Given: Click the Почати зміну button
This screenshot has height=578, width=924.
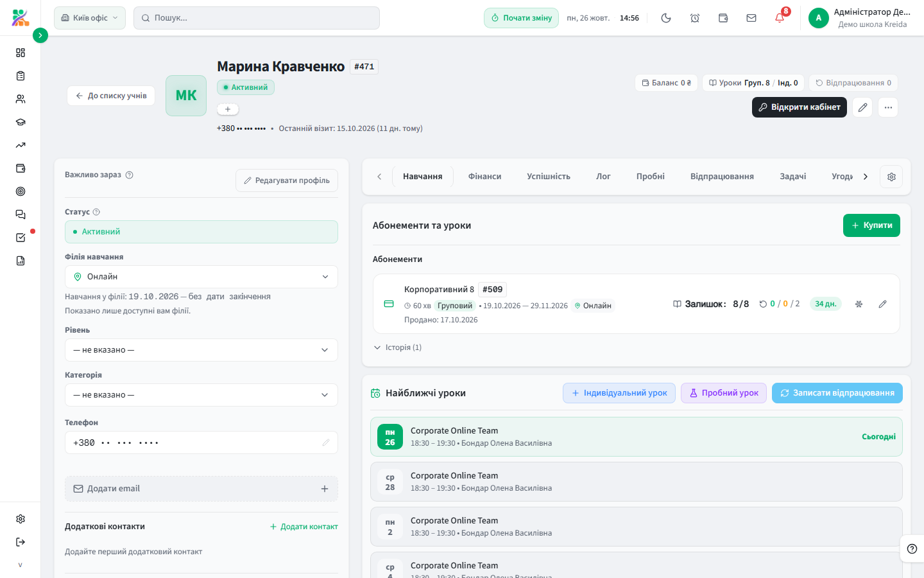Looking at the screenshot, I should click(x=521, y=18).
